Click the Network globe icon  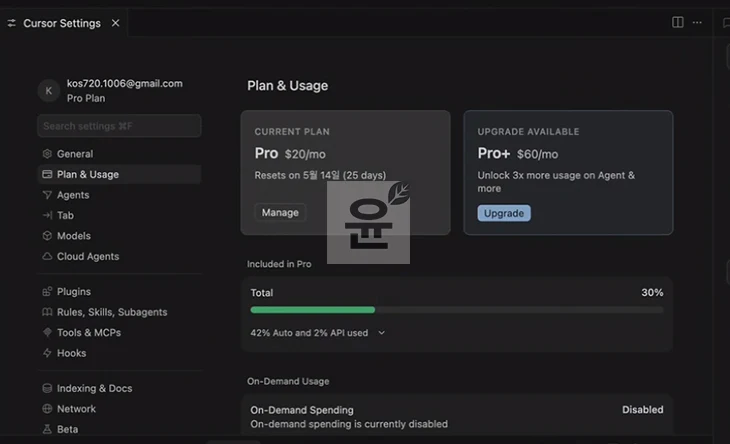[x=47, y=409]
